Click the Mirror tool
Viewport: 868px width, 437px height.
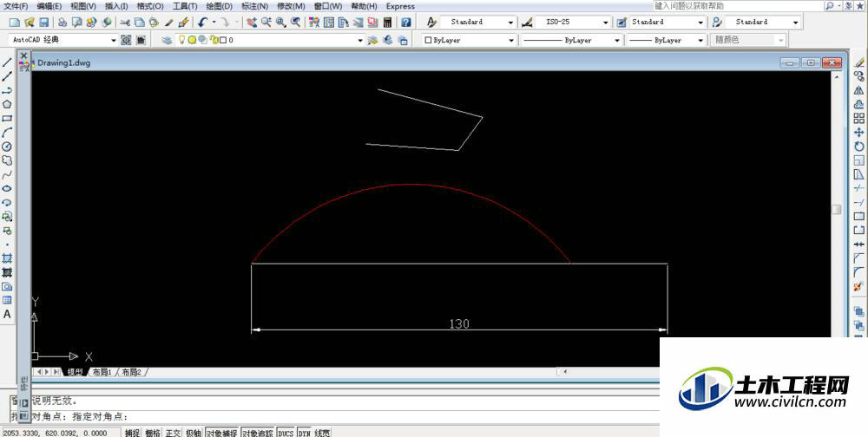click(x=858, y=89)
